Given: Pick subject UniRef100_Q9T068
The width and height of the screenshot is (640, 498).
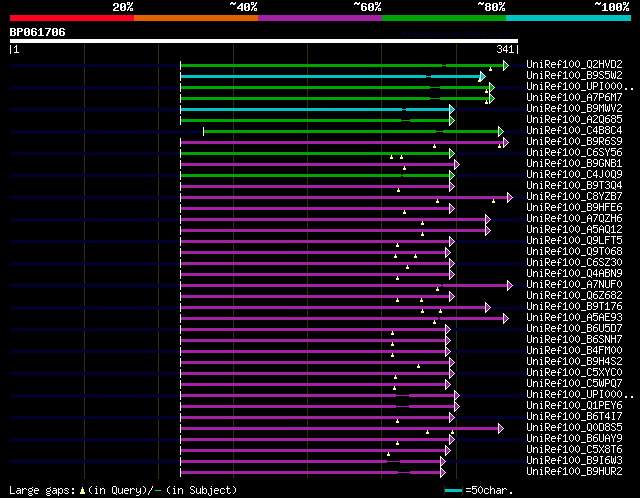Looking at the screenshot, I should tap(574, 251).
